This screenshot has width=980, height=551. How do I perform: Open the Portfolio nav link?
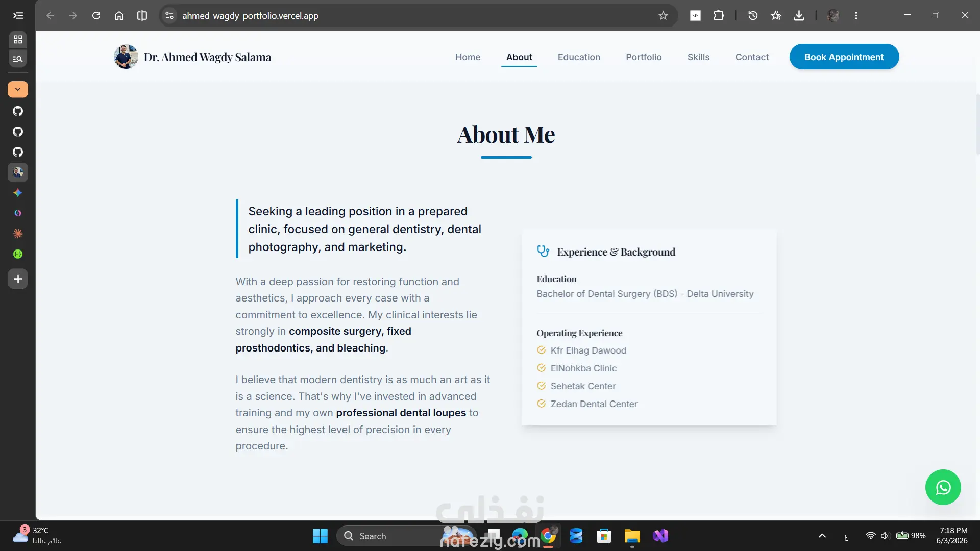pyautogui.click(x=644, y=57)
